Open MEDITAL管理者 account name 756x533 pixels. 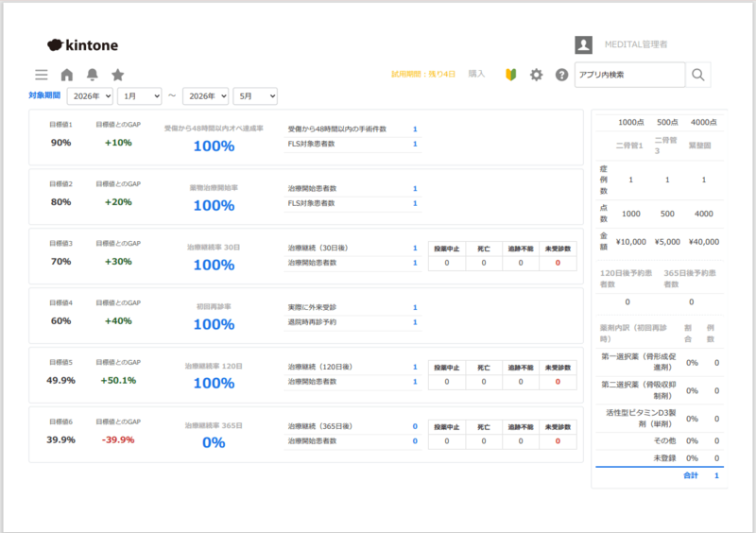(x=636, y=44)
